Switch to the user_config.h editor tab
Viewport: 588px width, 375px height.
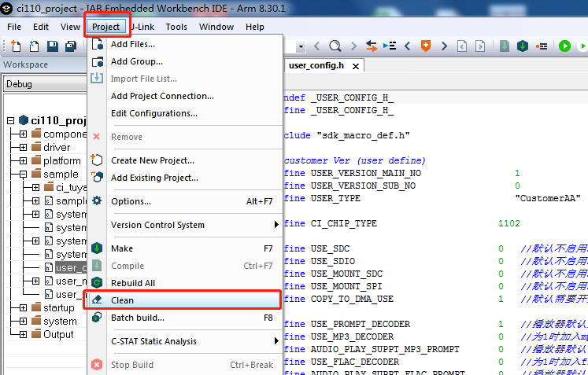316,65
